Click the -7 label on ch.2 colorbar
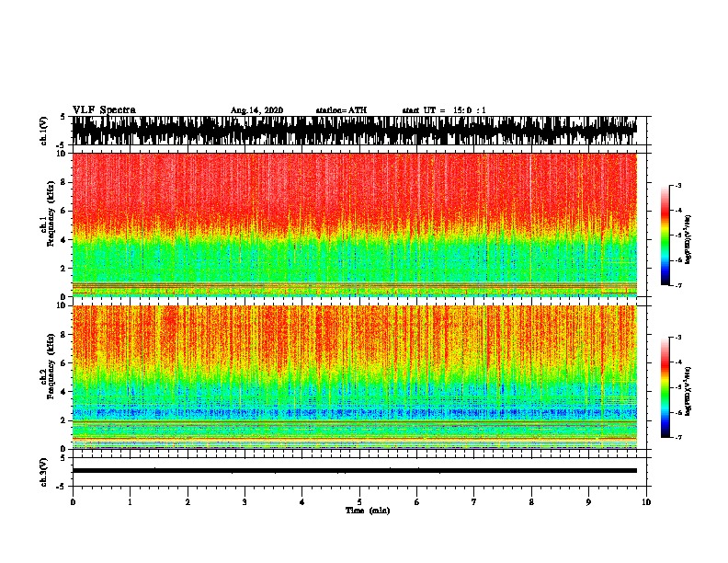Image resolution: width=728 pixels, height=563 pixels. pos(677,438)
